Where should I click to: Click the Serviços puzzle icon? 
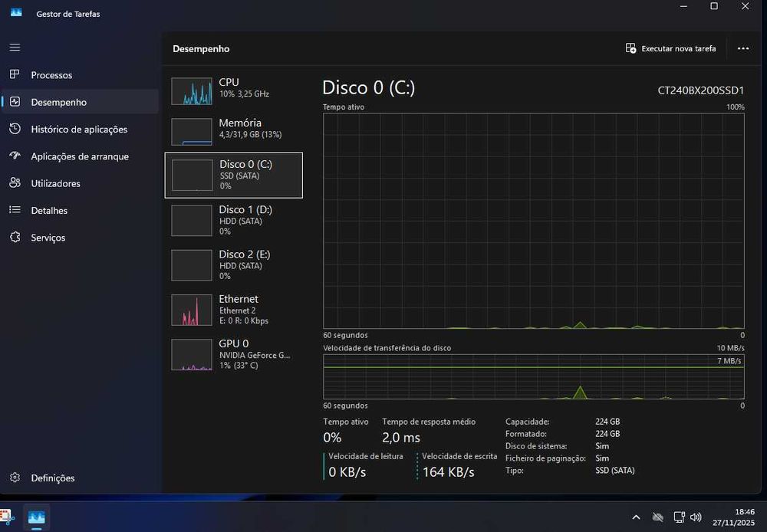click(x=15, y=237)
